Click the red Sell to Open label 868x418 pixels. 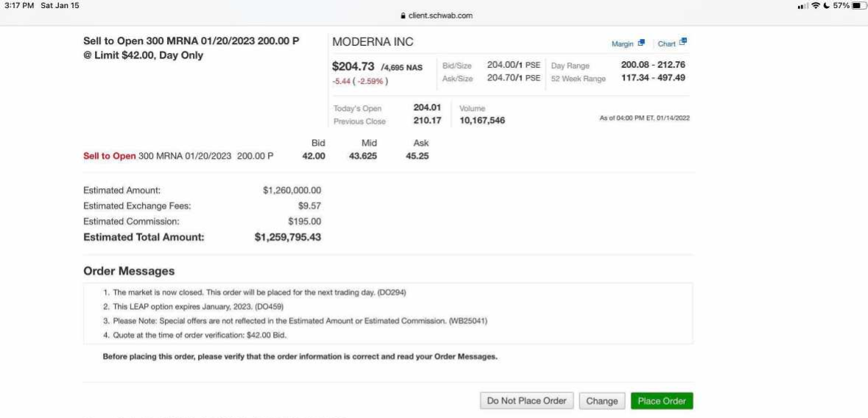[x=109, y=156]
